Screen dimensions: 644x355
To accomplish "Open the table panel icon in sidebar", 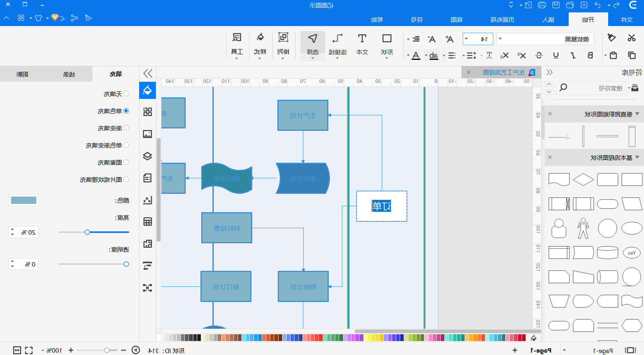I will 147,222.
